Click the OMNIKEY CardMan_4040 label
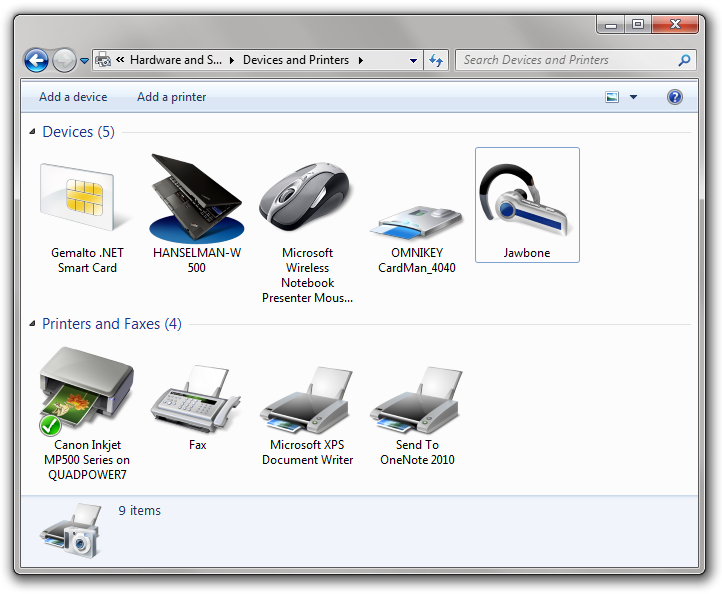Screen dimensions: 722x594 point(417,260)
